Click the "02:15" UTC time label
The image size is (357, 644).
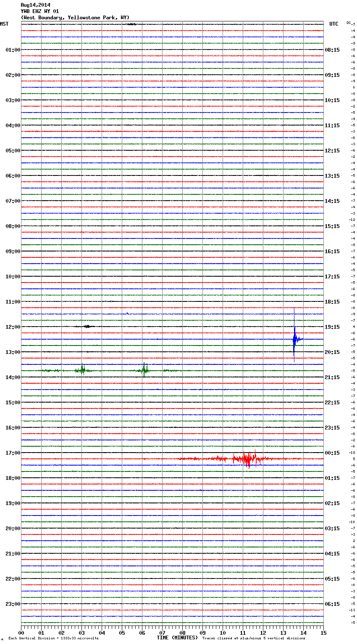pyautogui.click(x=332, y=503)
